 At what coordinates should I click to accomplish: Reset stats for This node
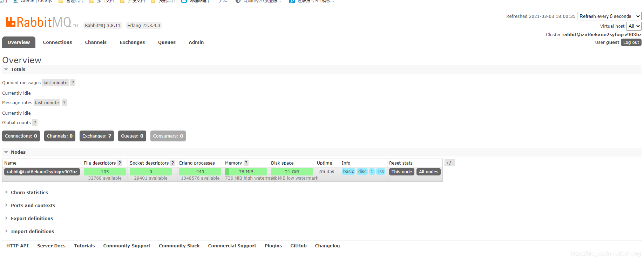402,172
